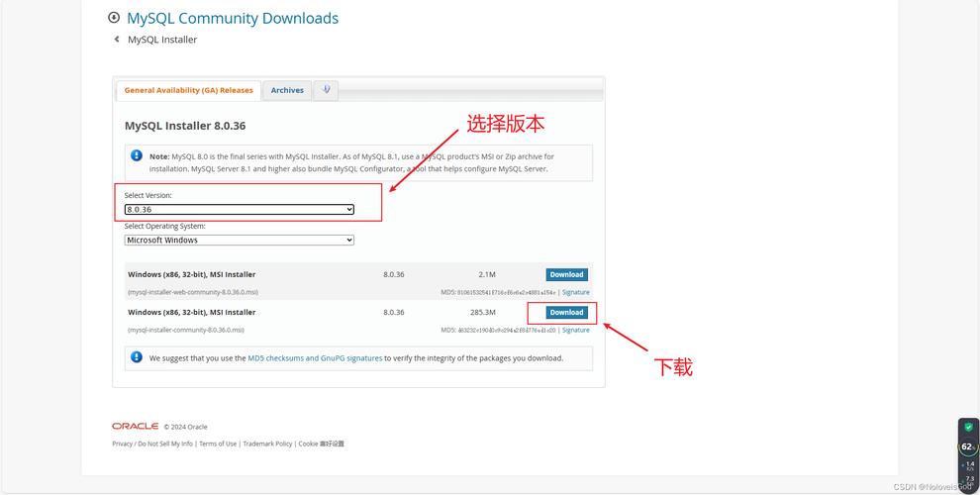Click the download circle icon beside MySQL Community Downloads
Viewport: 980px width, 495px height.
click(x=114, y=18)
